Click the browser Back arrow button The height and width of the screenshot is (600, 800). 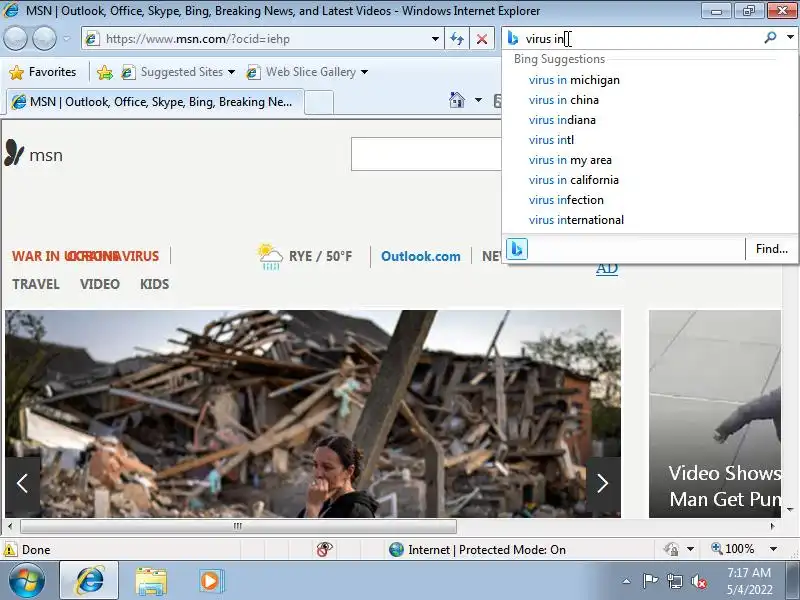point(16,39)
